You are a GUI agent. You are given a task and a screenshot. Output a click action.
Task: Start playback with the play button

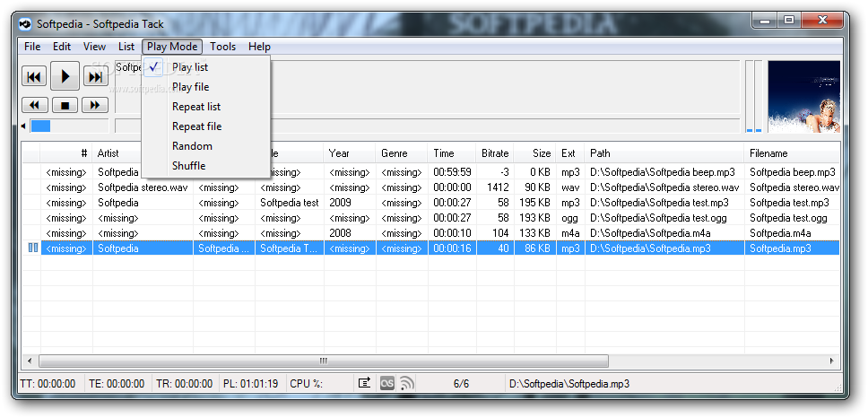65,76
